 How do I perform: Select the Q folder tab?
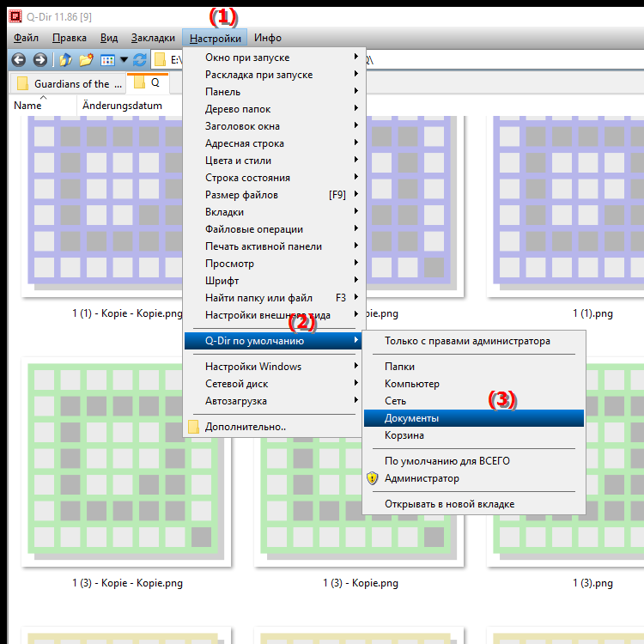[148, 83]
